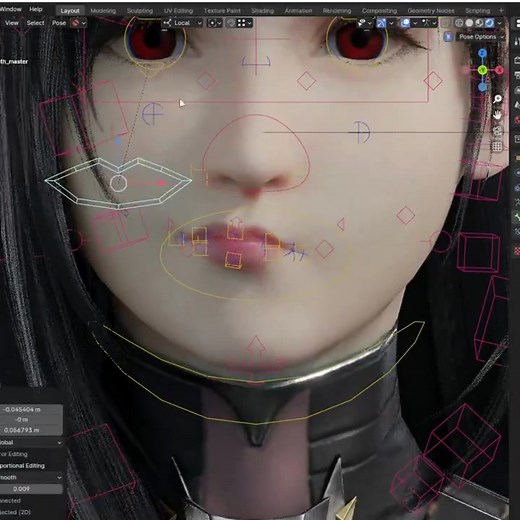Expand the gizmo options arrow
This screenshot has height=520, width=520.
[391, 23]
